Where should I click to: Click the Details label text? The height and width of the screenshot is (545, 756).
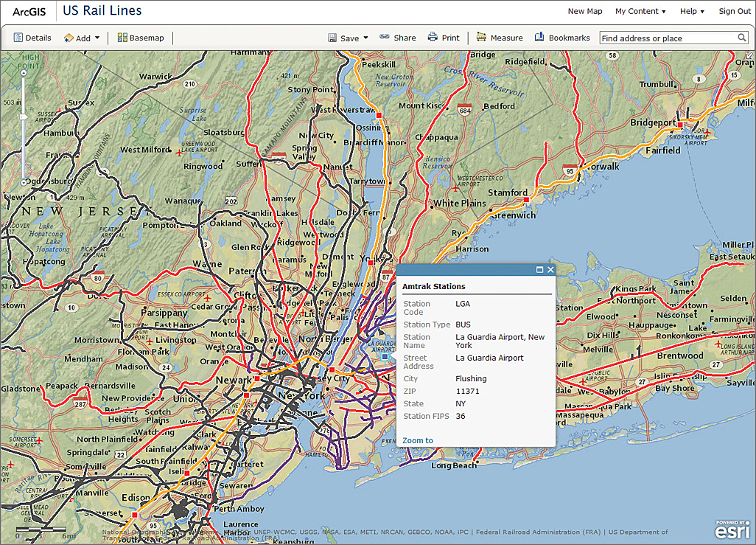coord(38,38)
